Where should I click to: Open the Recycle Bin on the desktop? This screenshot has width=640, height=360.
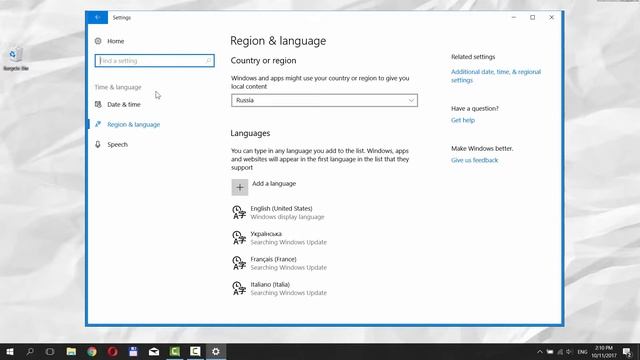click(16, 58)
